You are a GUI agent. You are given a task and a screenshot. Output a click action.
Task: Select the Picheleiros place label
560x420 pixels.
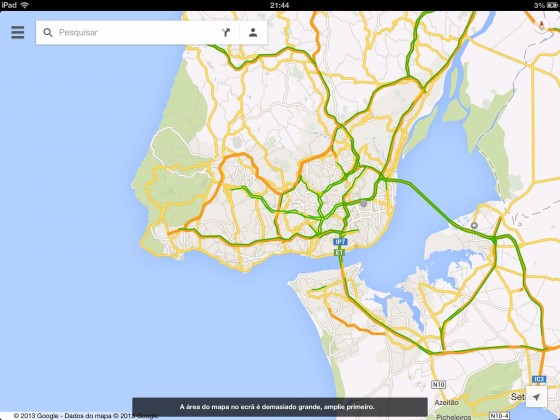point(454,417)
